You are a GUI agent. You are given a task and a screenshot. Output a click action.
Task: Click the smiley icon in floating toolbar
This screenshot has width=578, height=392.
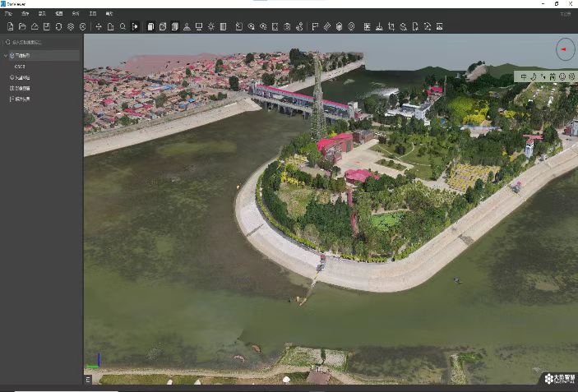tap(562, 76)
